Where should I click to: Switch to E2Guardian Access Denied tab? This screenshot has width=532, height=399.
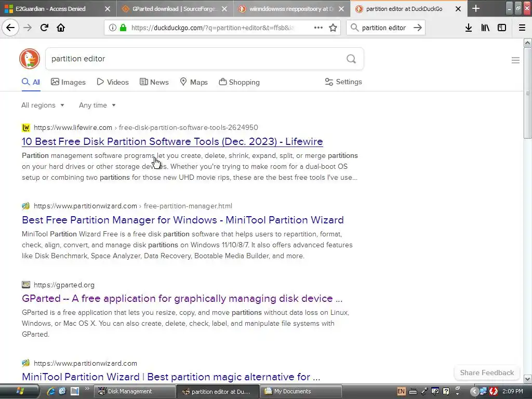point(51,9)
